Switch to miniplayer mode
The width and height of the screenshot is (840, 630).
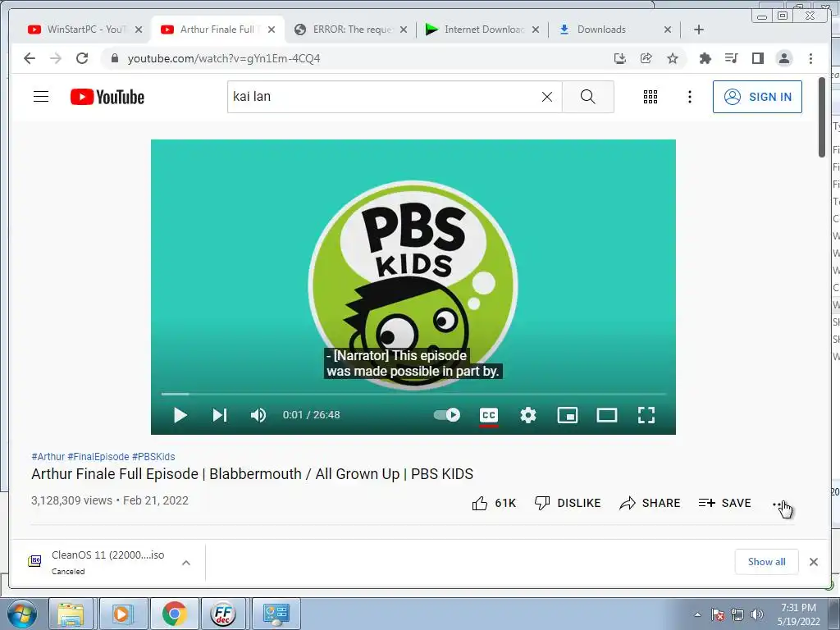coord(568,415)
